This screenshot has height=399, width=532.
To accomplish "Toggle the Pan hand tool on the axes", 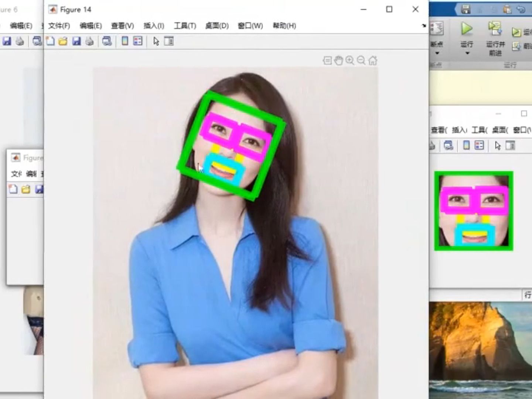I will pos(338,60).
